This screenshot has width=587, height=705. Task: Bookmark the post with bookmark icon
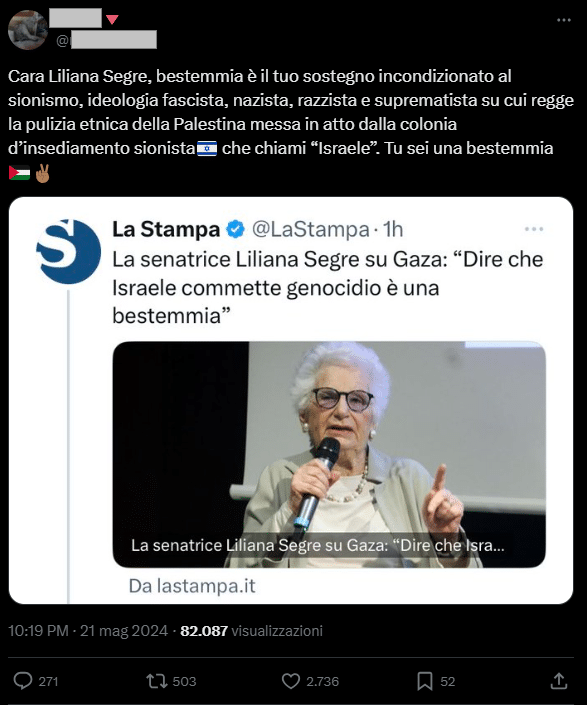click(x=425, y=681)
